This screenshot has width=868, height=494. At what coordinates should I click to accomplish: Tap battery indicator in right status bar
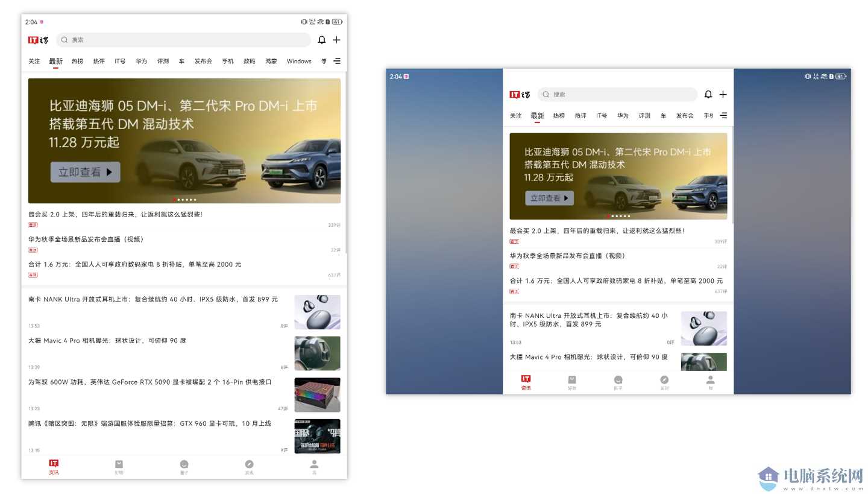point(841,77)
